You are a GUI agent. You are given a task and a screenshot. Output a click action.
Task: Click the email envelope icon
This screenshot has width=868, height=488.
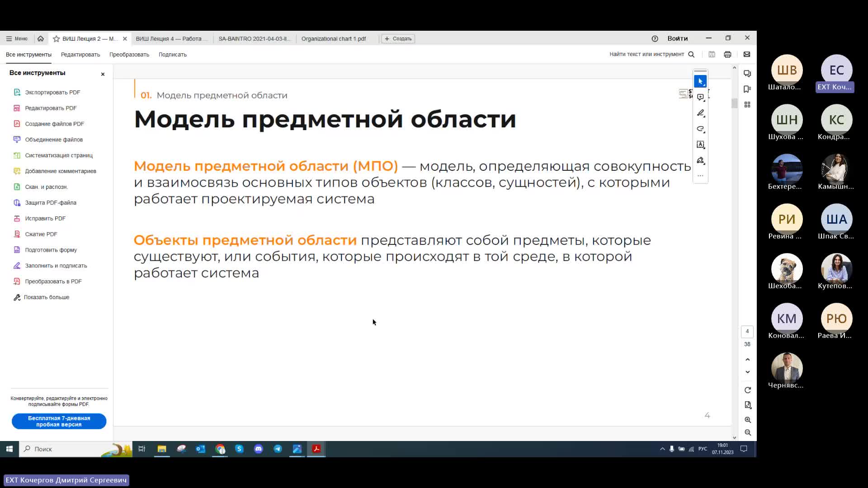coord(747,55)
